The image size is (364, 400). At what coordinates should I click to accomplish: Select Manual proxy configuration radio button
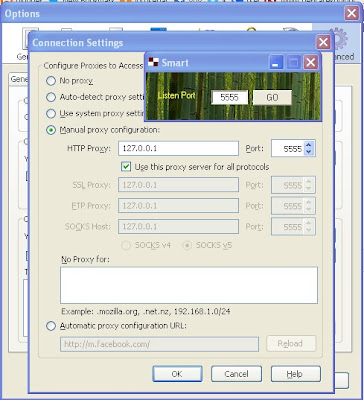pyautogui.click(x=51, y=130)
